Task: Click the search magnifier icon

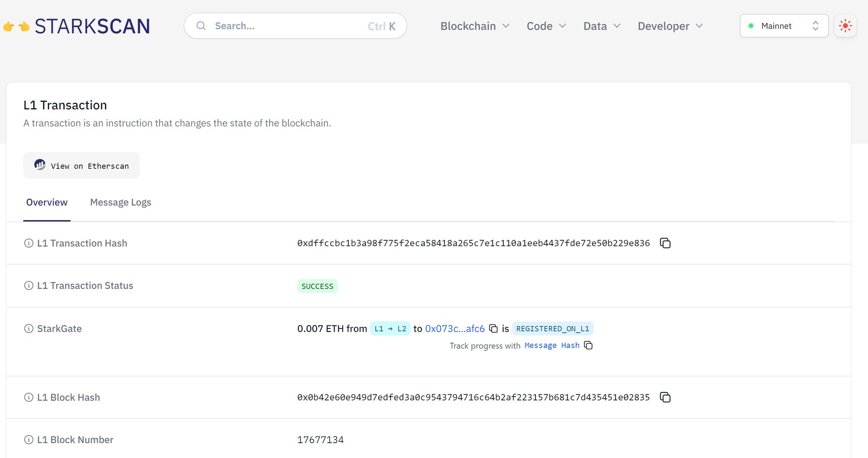Action: pyautogui.click(x=201, y=26)
